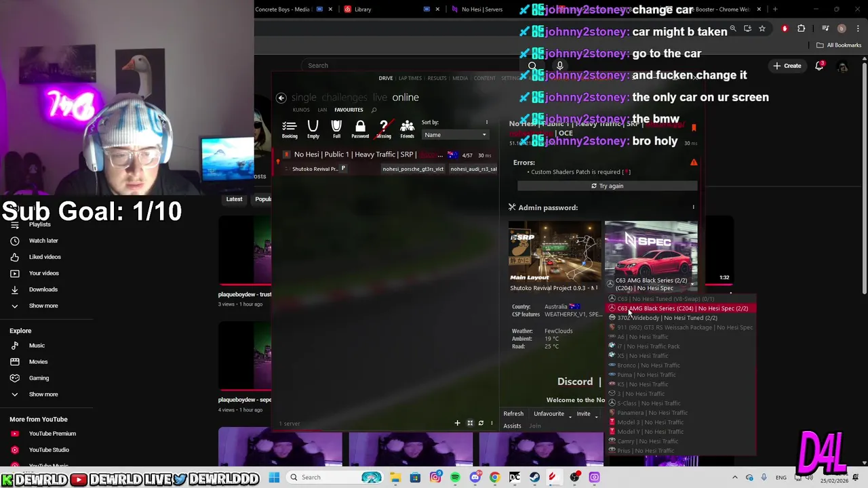
Task: Click the YouTube Create button
Action: point(787,66)
